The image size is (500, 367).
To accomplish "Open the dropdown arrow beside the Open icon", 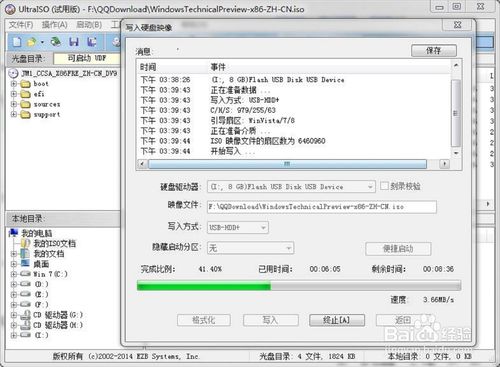I will [x=42, y=42].
